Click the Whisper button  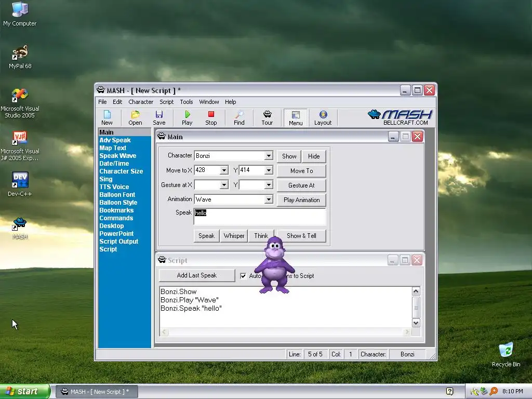[x=234, y=236]
